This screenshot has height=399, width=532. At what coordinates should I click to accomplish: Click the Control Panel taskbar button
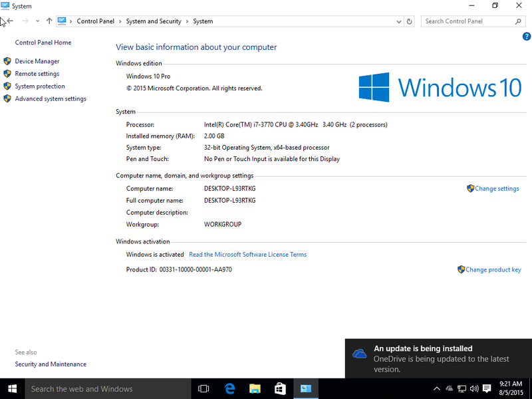pos(306,389)
